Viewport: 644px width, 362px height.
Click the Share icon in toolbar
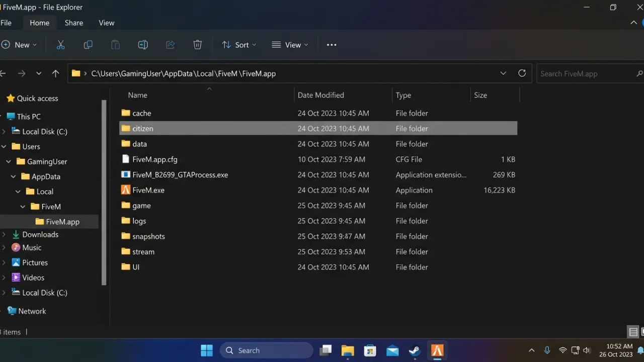170,45
